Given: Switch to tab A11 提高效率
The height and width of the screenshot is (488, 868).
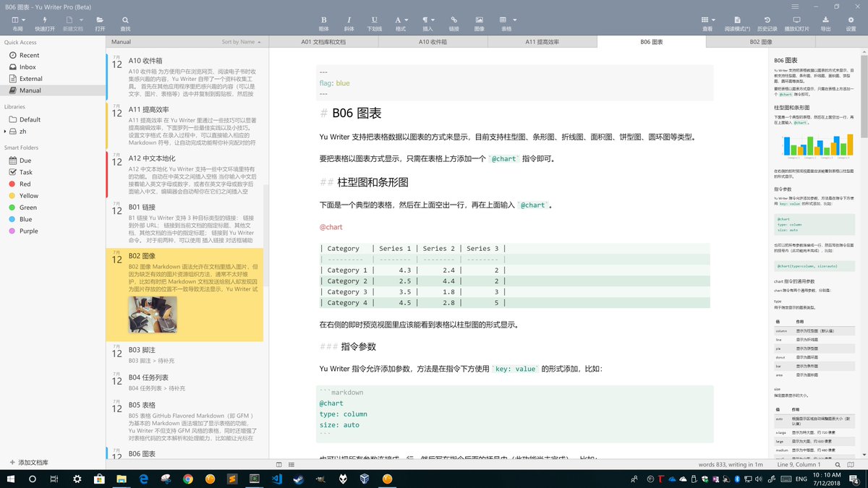Looking at the screenshot, I should pos(542,42).
